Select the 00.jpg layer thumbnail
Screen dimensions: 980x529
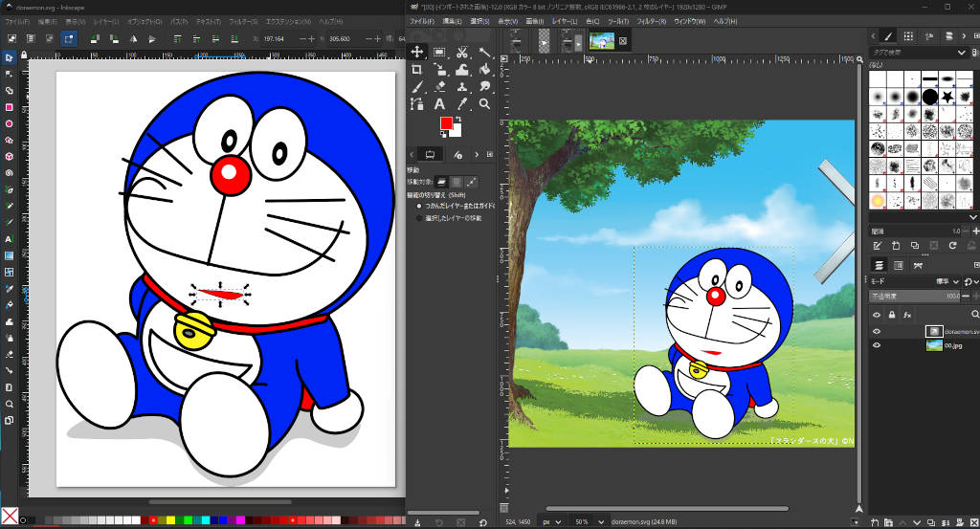click(x=933, y=345)
